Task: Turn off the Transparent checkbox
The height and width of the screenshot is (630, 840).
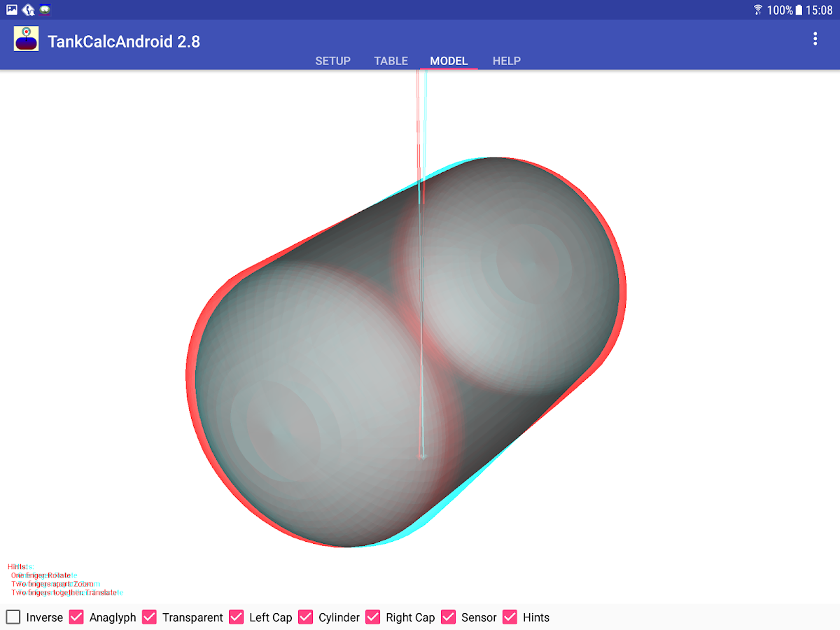Action: click(x=149, y=617)
